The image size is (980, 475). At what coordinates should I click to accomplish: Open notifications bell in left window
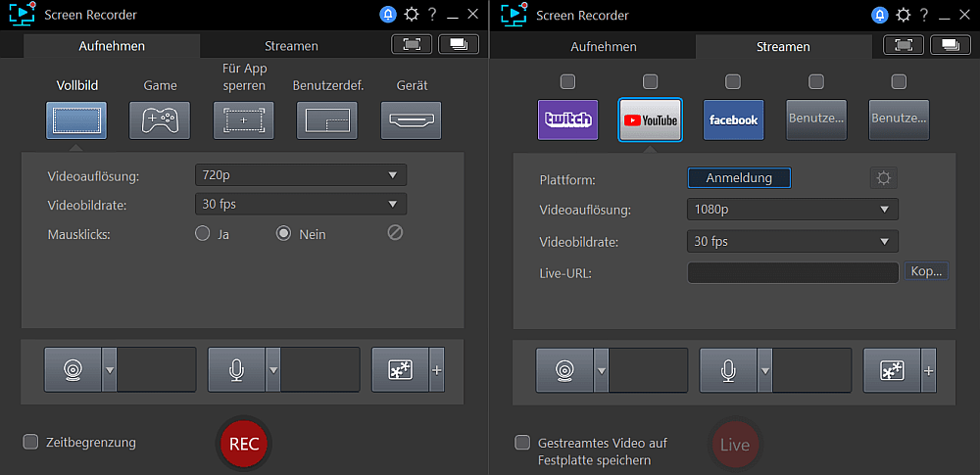click(388, 15)
